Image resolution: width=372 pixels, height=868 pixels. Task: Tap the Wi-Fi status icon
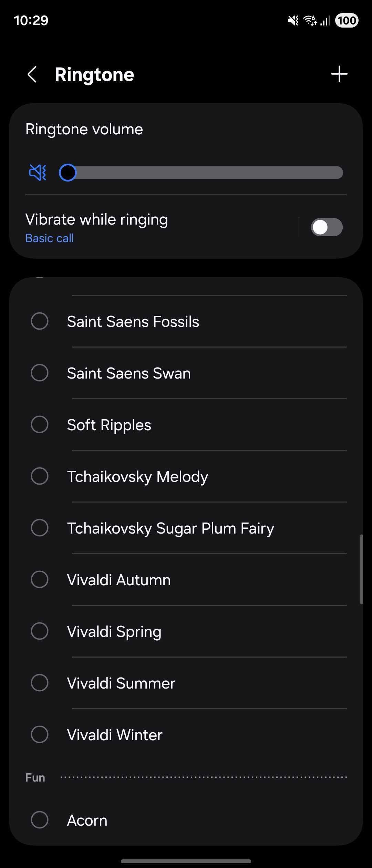pos(310,21)
